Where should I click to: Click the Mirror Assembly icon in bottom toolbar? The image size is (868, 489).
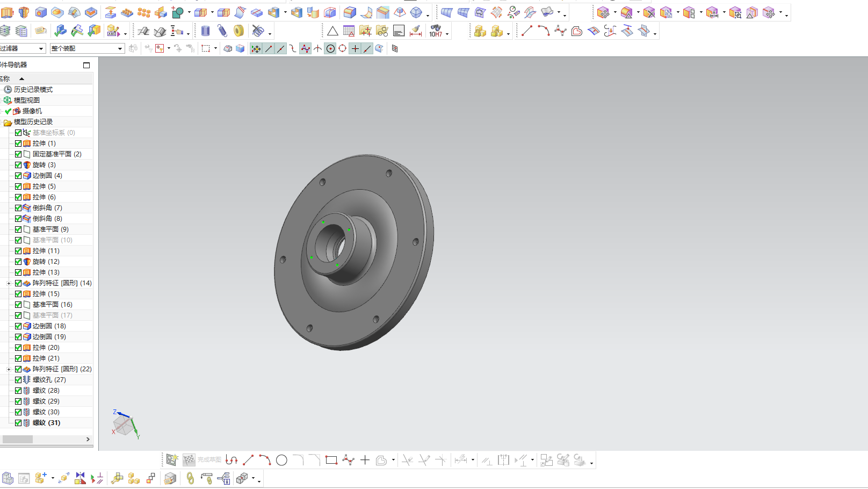coord(81,478)
